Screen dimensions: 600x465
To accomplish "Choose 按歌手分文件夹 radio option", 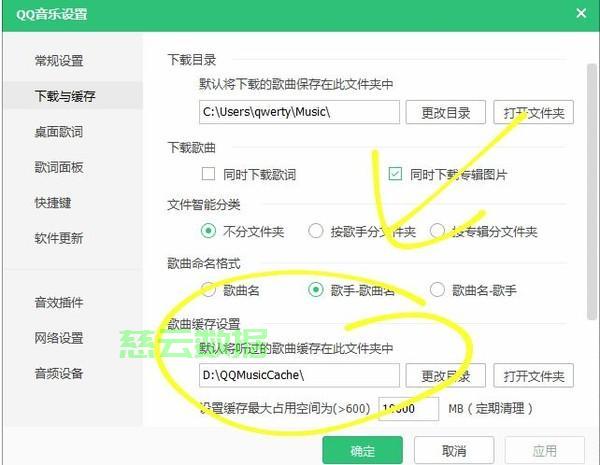I will pyautogui.click(x=316, y=231).
